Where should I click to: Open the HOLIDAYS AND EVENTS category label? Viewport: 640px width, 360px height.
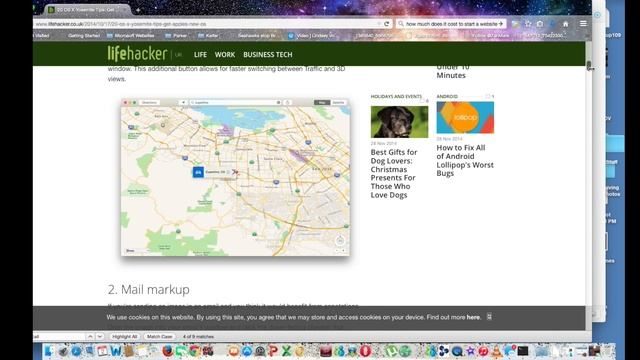[x=396, y=96]
